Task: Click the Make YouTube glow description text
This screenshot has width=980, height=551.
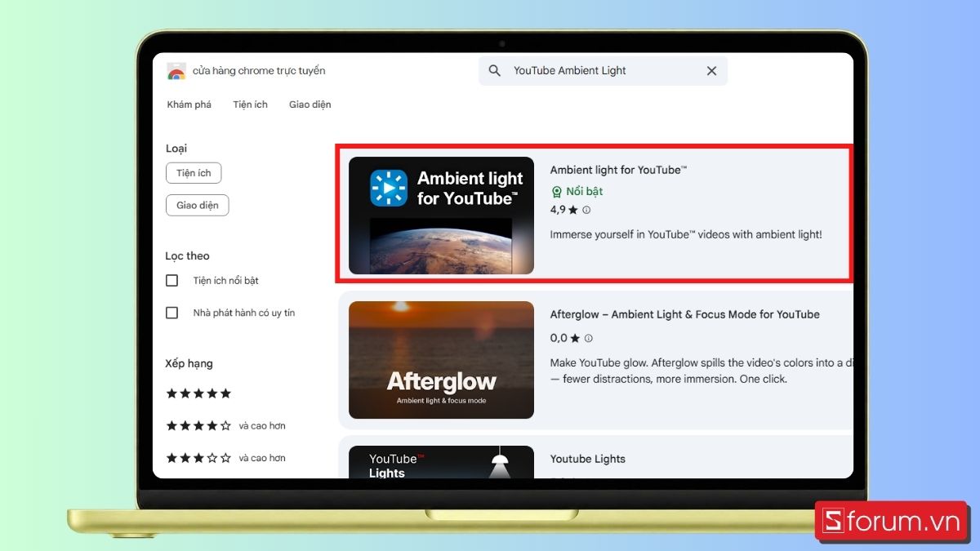Action: point(701,371)
